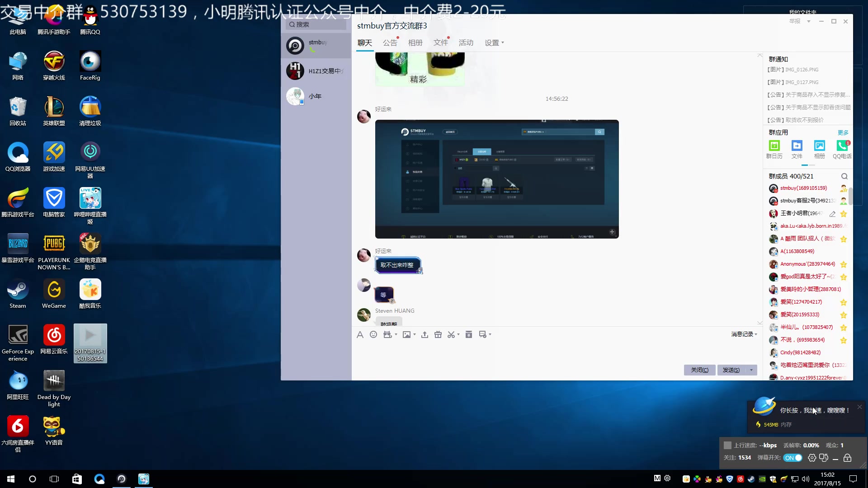Click the 关闭(C) button
This screenshot has height=488, width=868.
(700, 370)
